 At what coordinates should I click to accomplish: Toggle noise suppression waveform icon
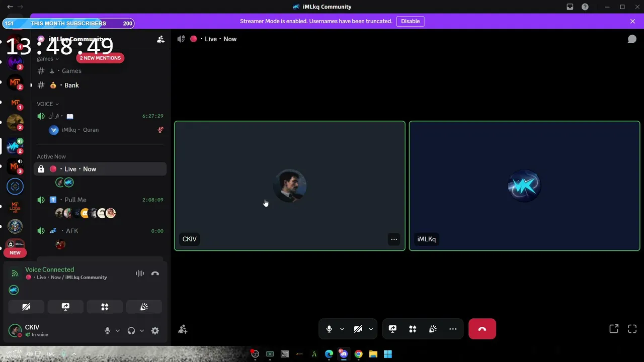pos(140,274)
